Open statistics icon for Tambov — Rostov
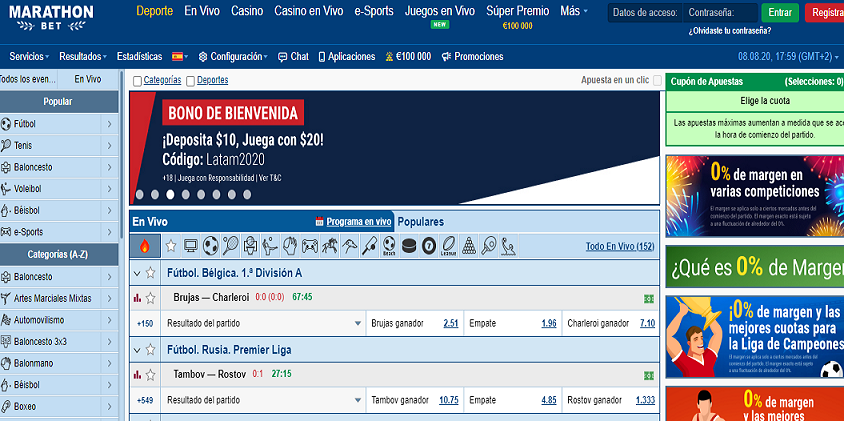Viewport: 844px width, 421px height. click(x=137, y=374)
